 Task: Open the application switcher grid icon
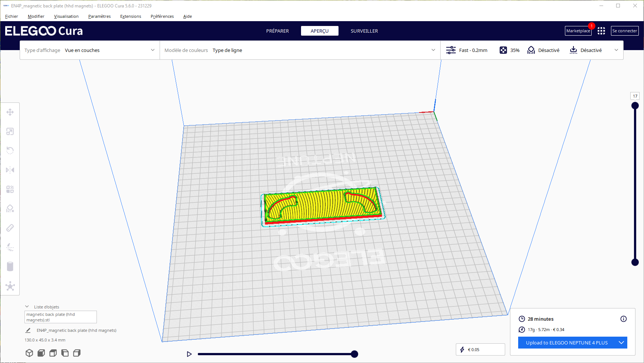point(601,31)
